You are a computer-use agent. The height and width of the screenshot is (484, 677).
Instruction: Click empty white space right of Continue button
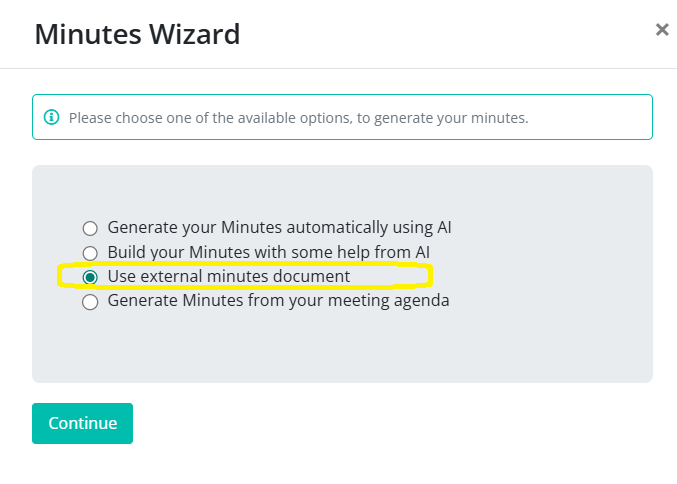click(400, 423)
